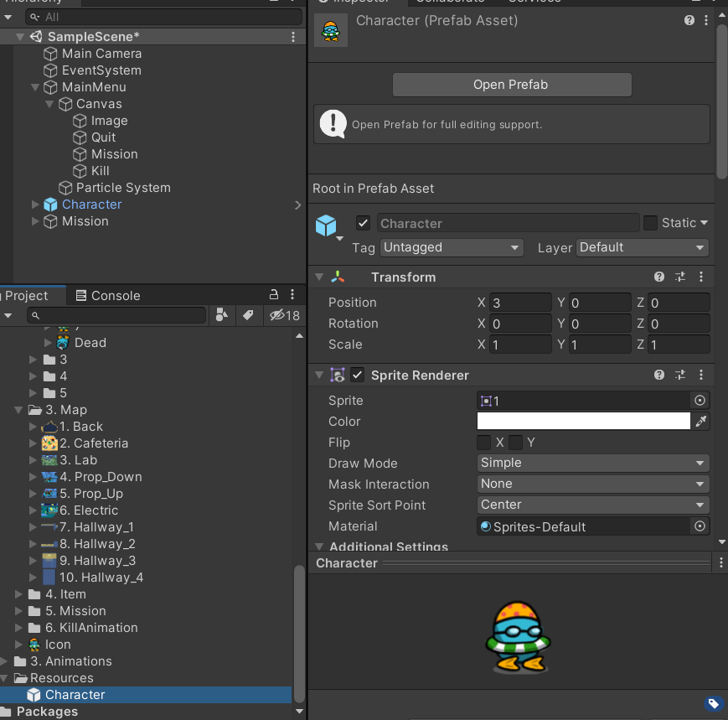Collapse the Transform component foldout
728x720 pixels.
(319, 277)
